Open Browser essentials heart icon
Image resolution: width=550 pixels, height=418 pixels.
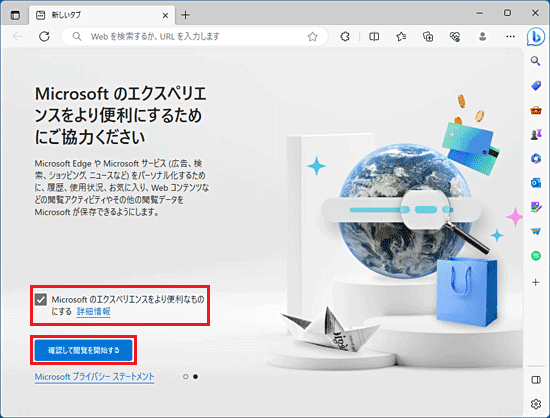coord(455,36)
